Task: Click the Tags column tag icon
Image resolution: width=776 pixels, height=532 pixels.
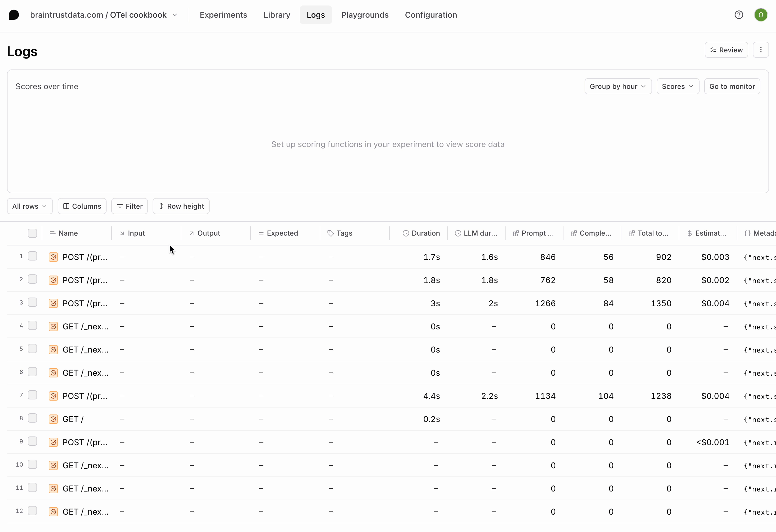Action: [x=331, y=233]
